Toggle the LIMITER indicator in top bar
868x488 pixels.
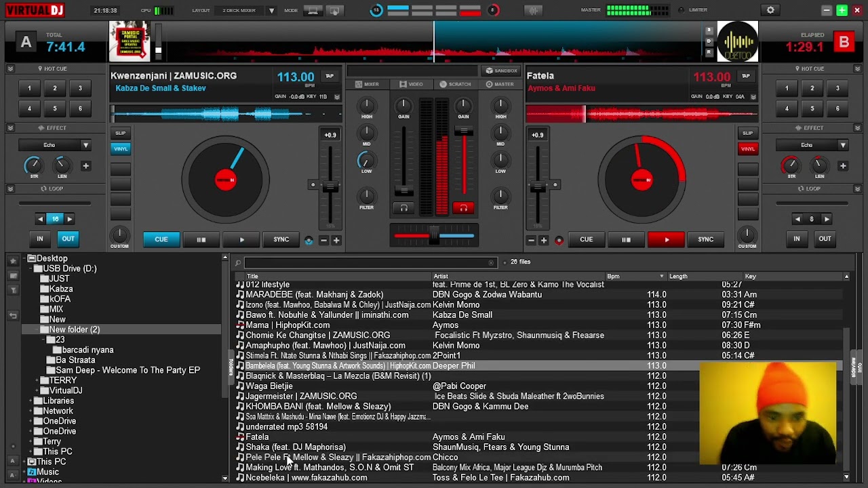pos(693,10)
